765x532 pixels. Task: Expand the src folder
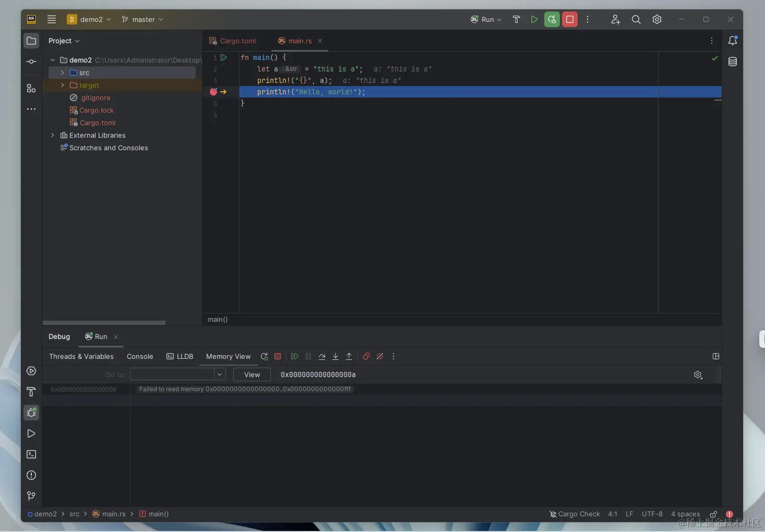[63, 72]
